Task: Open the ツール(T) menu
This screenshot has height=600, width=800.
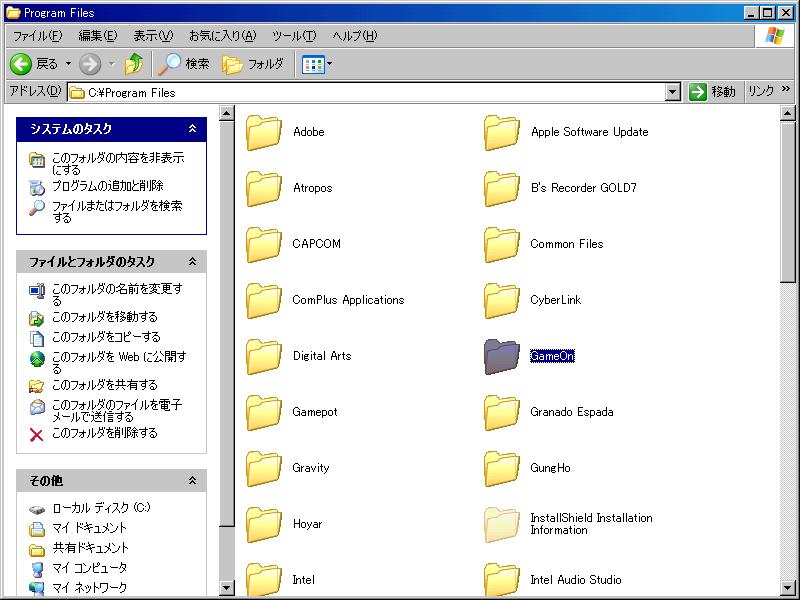Action: 293,36
